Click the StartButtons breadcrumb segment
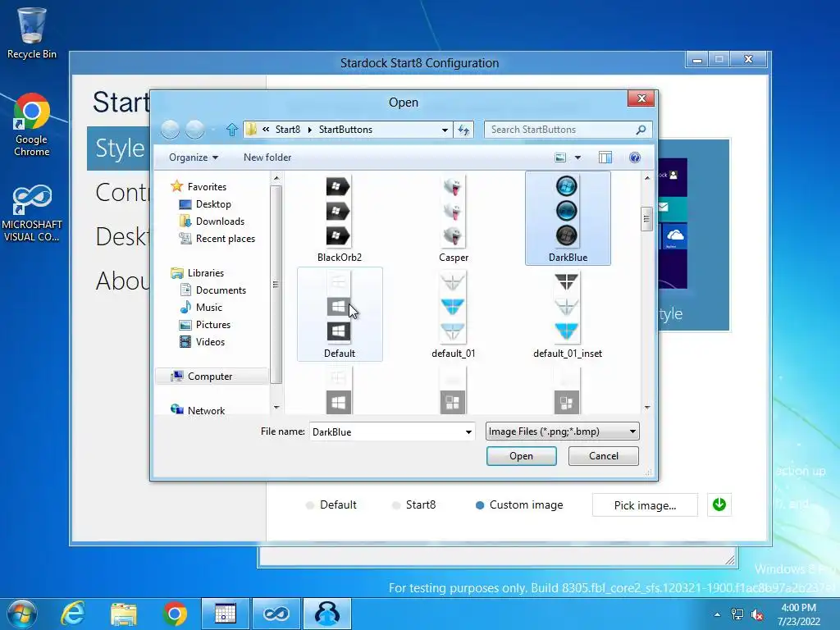The image size is (840, 630). [345, 130]
